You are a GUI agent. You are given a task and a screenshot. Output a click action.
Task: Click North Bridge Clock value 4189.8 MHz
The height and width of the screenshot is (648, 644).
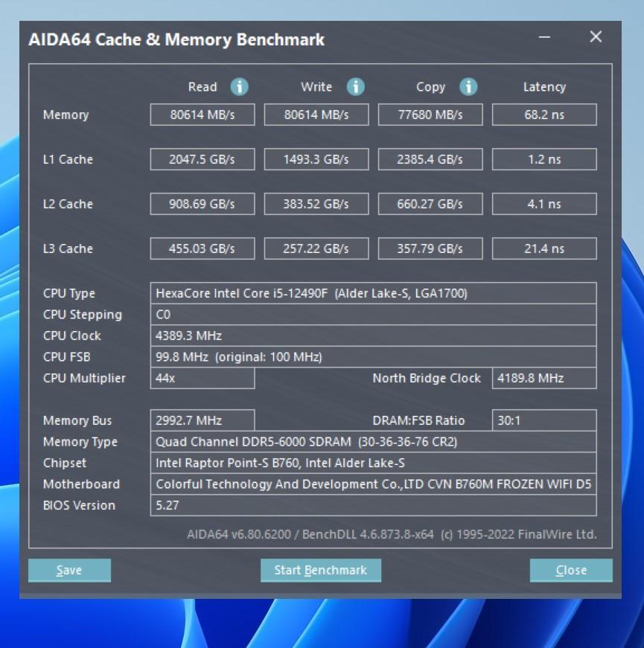coord(544,378)
